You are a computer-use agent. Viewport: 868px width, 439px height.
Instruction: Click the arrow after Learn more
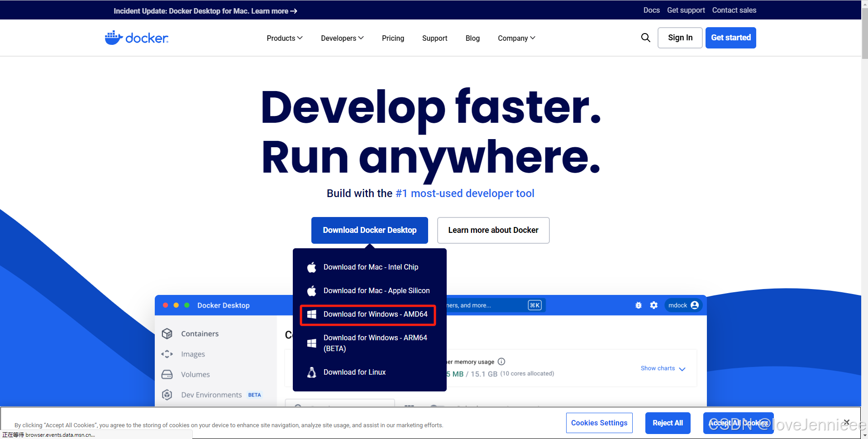click(294, 11)
